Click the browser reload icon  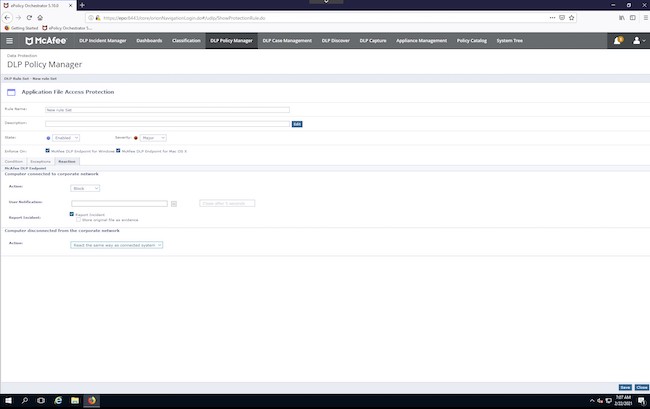29,18
